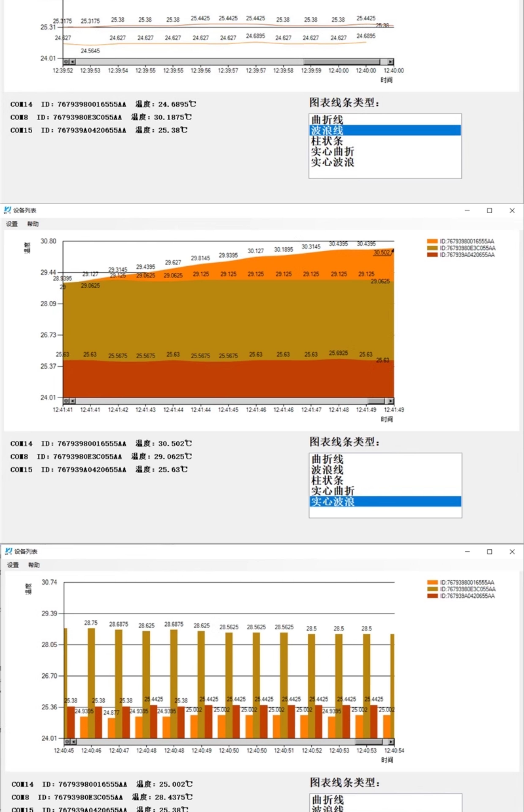Screen dimensions: 524x812
Task: Click the app icon in middle window title bar
Action: click(x=7, y=210)
